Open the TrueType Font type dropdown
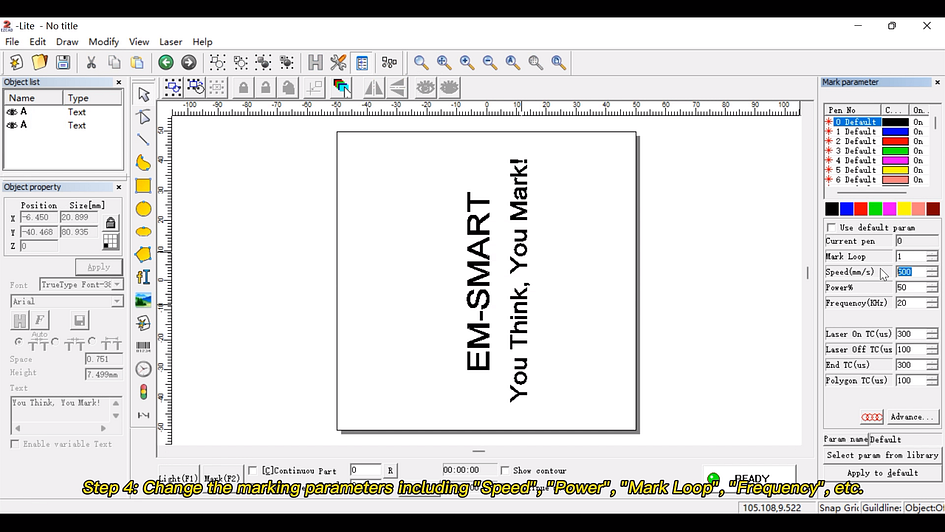The image size is (945, 532). pyautogui.click(x=117, y=284)
